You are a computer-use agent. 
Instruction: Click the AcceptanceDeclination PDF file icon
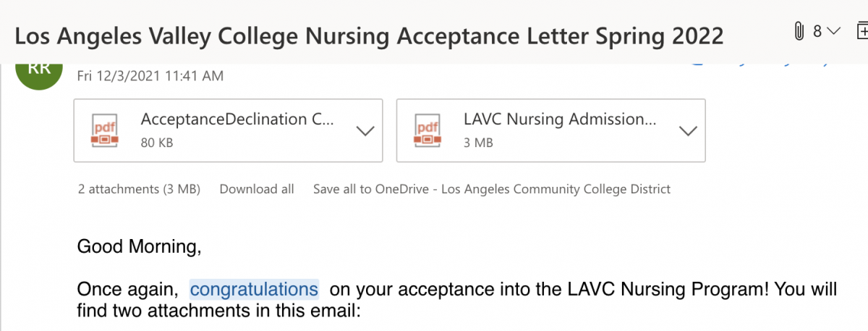(105, 130)
